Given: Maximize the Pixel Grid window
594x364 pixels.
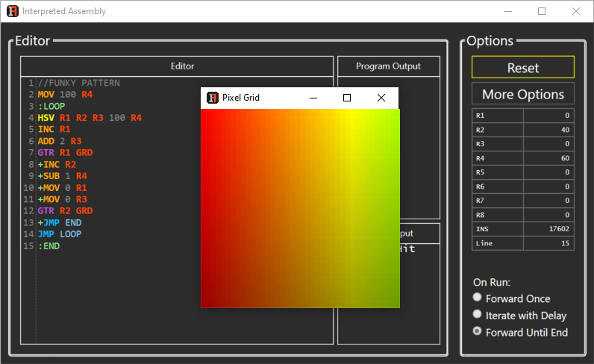Looking at the screenshot, I should click(347, 98).
